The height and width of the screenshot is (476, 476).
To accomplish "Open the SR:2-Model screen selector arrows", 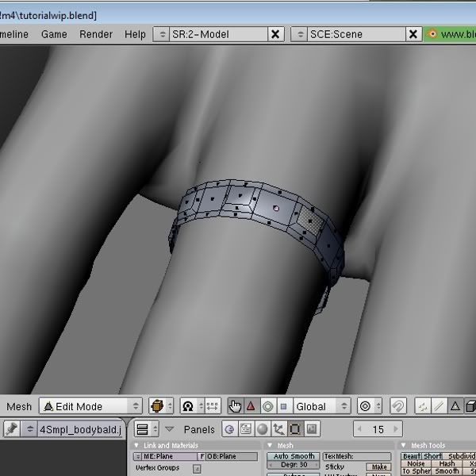I will coord(162,34).
